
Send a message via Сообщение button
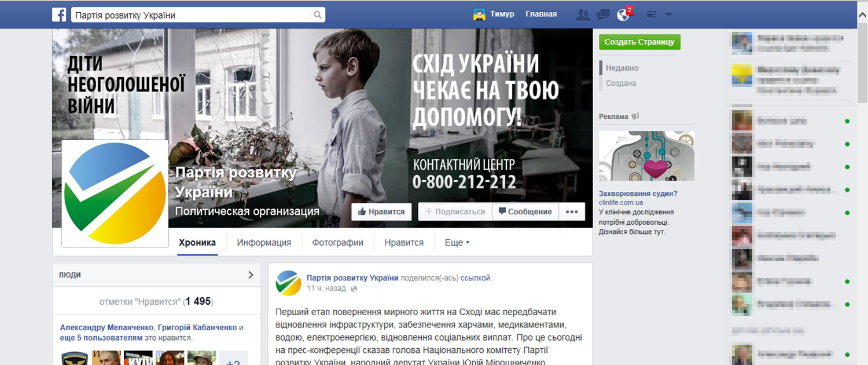[x=525, y=211]
